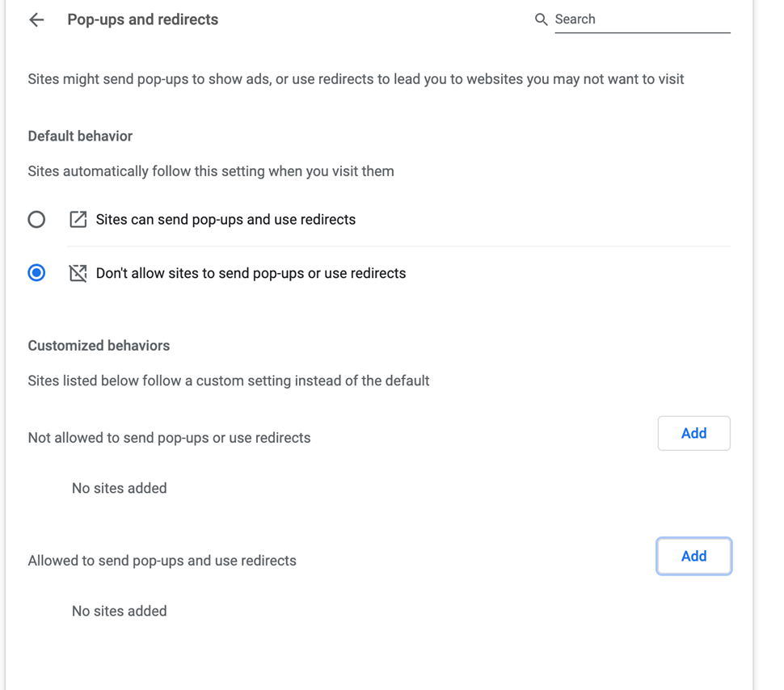Add a site to the Not allowed list
Viewport: 784px width, 690px height.
pyautogui.click(x=693, y=434)
